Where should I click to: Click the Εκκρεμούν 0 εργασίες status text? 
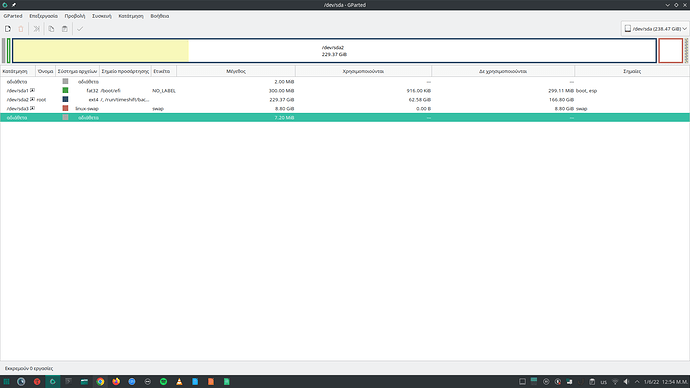coord(29,369)
